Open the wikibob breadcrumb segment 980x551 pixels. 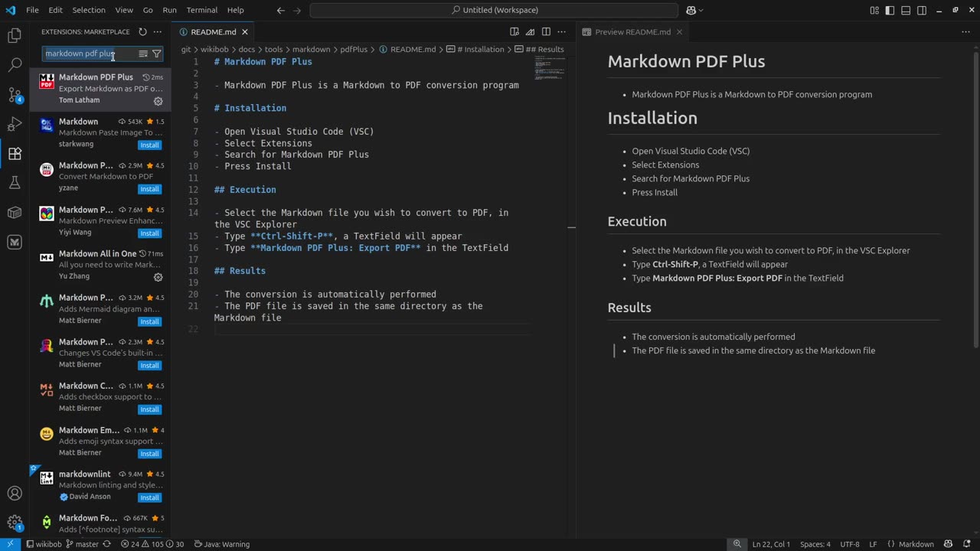pos(215,49)
